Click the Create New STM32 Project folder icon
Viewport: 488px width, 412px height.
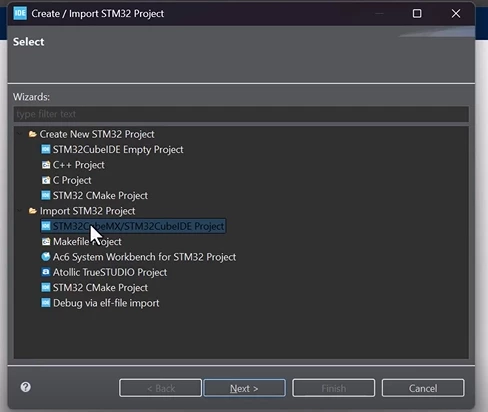coord(32,134)
